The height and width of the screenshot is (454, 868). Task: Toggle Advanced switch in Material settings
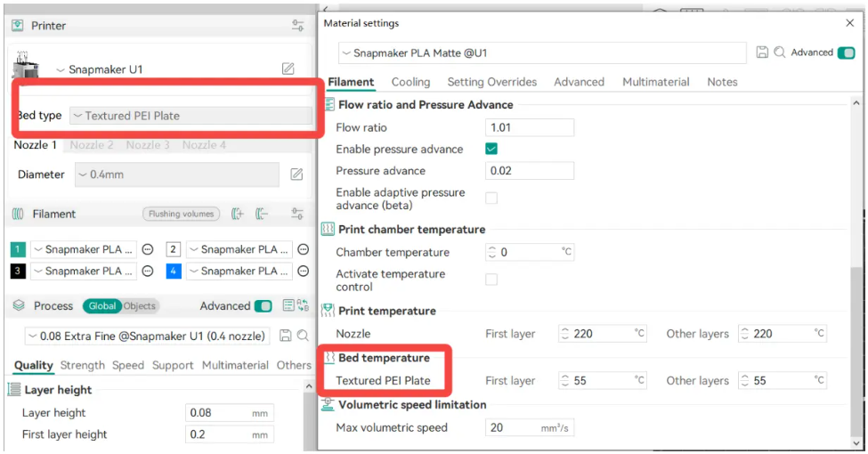[846, 53]
